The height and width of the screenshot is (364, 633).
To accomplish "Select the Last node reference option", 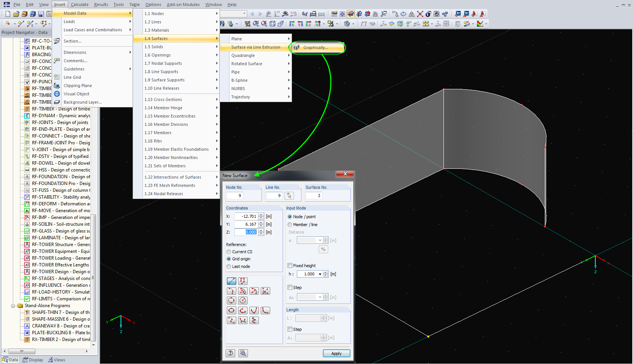I will pos(229,266).
